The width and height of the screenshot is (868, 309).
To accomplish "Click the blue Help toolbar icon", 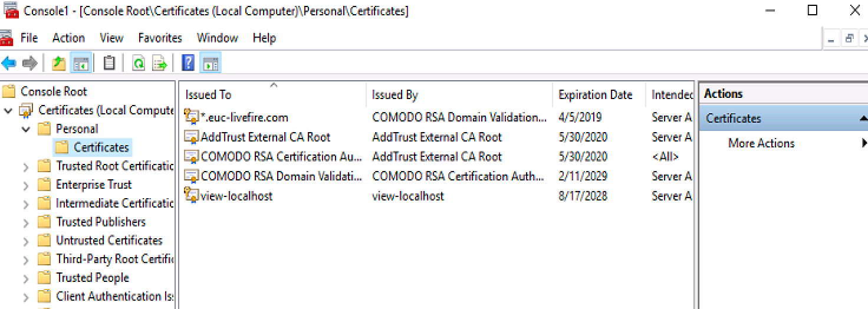I will click(188, 63).
